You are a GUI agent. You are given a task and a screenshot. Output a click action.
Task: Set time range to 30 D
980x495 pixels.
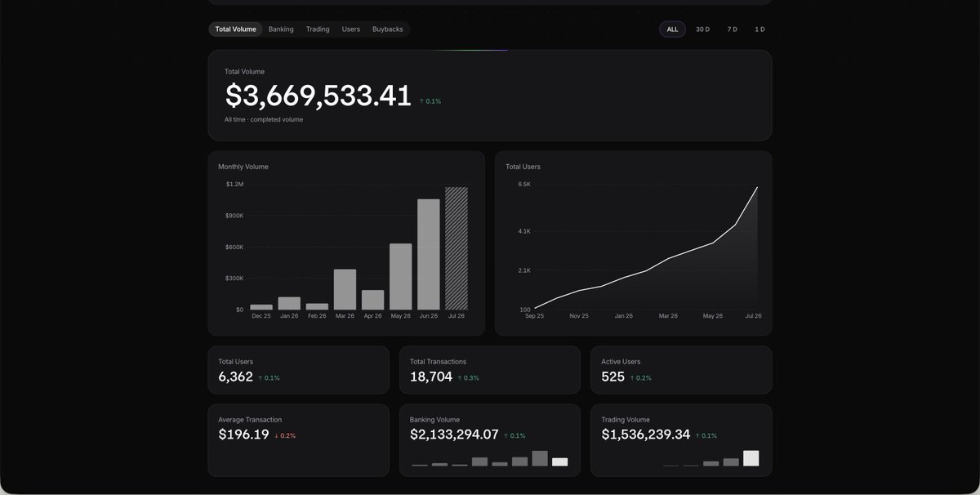702,29
